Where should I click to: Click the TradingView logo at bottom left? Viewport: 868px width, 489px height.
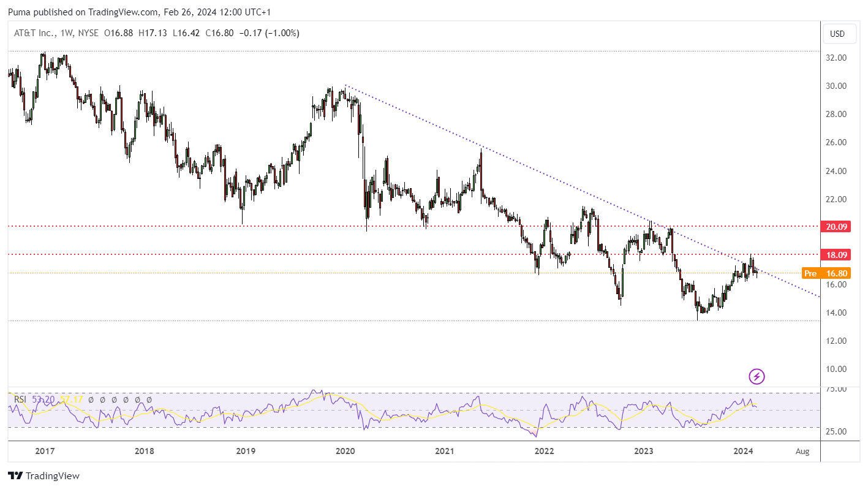43,476
